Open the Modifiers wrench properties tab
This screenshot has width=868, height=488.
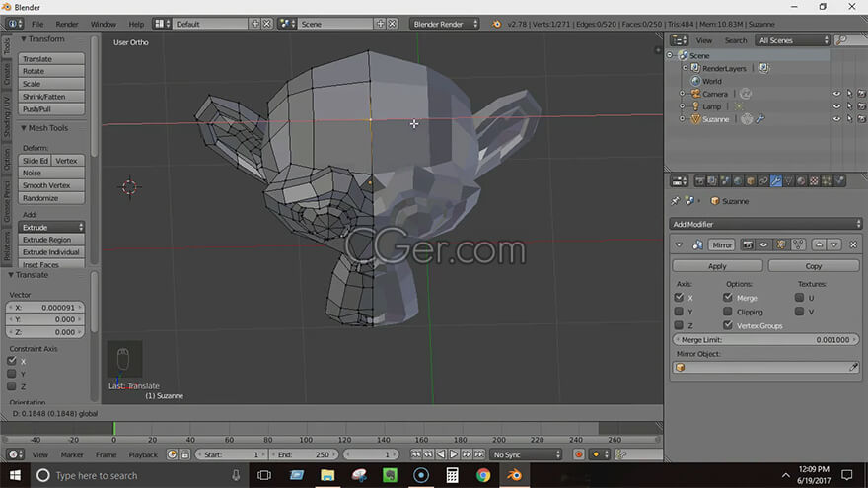(x=776, y=181)
